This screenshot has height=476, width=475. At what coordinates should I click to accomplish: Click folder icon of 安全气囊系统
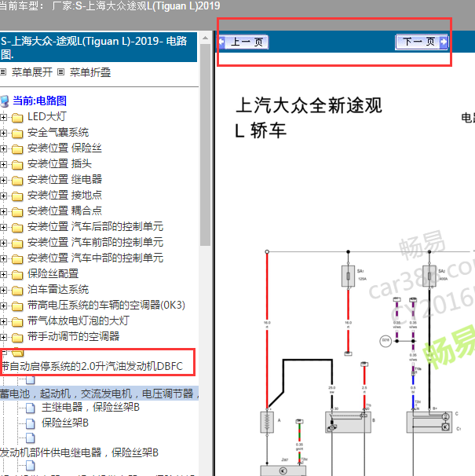point(17,134)
